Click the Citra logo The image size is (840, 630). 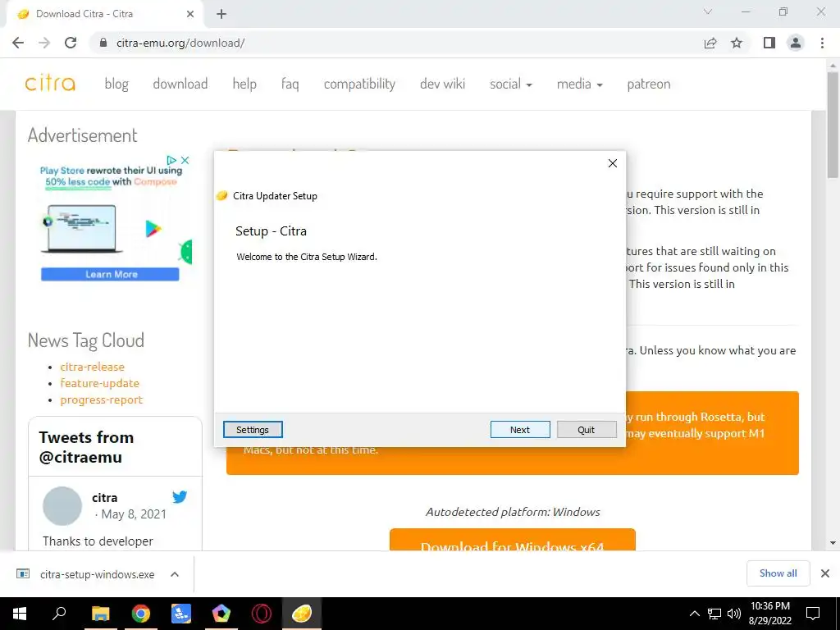[x=50, y=84]
